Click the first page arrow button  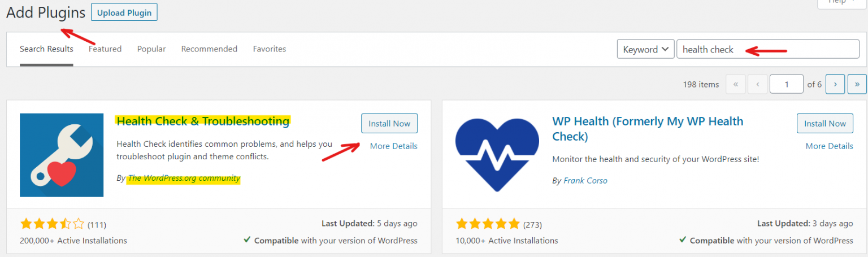pos(735,84)
